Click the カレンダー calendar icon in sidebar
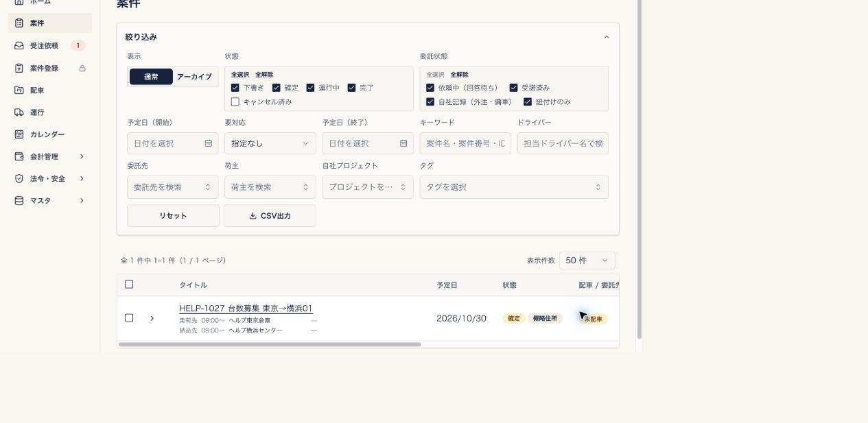The image size is (868, 423). pyautogui.click(x=19, y=134)
